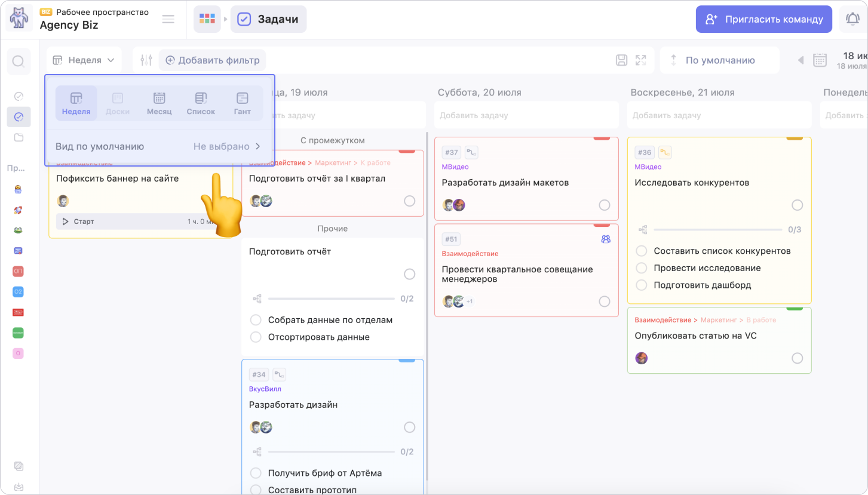868x495 pixels.
Task: Click 'Пригласить команду' button
Action: (763, 19)
